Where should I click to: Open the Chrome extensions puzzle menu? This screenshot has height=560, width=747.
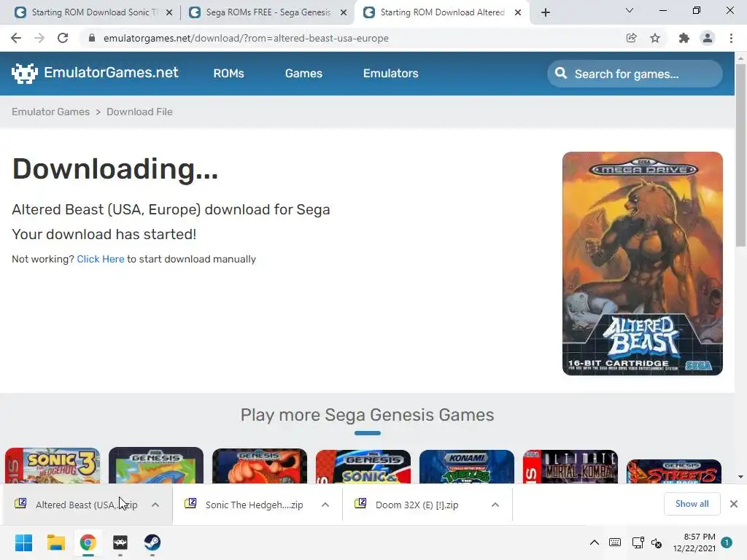click(684, 38)
